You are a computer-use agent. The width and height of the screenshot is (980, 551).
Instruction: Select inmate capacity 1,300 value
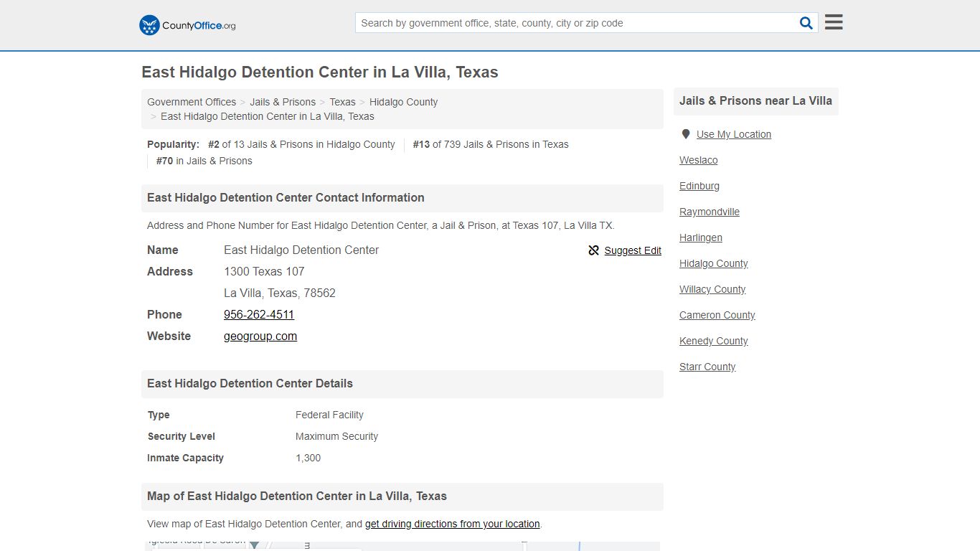pyautogui.click(x=308, y=458)
